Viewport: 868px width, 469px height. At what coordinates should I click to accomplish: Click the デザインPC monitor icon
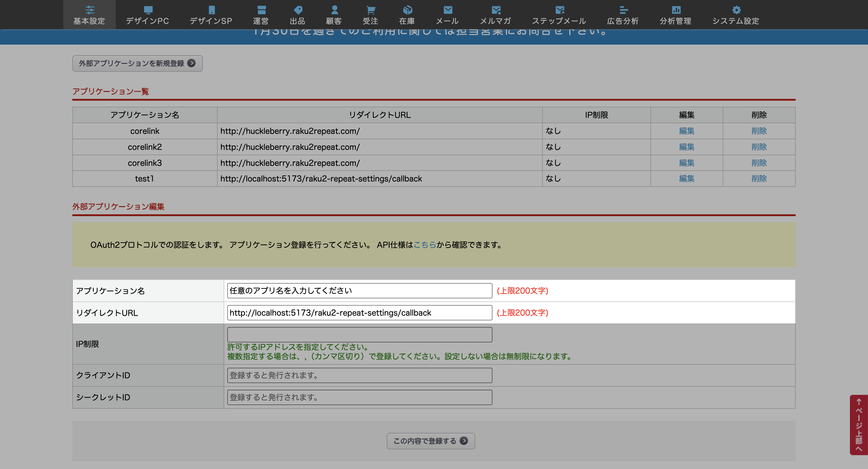(x=148, y=10)
